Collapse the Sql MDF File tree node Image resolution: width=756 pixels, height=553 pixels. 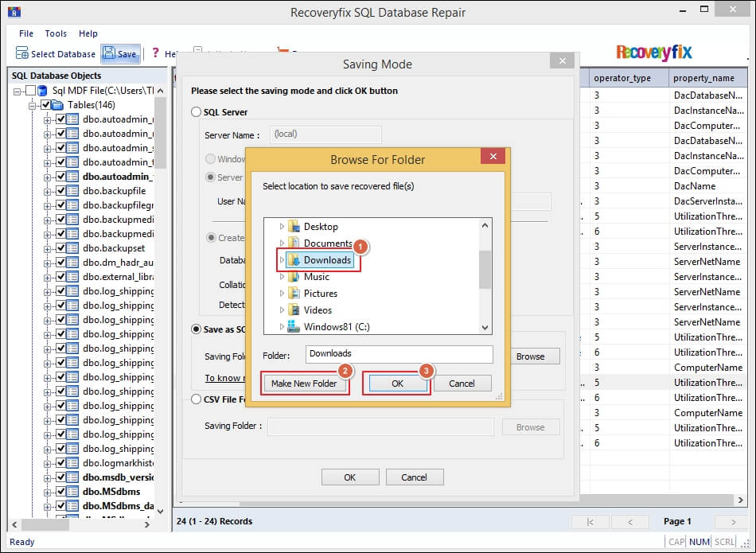[x=18, y=92]
